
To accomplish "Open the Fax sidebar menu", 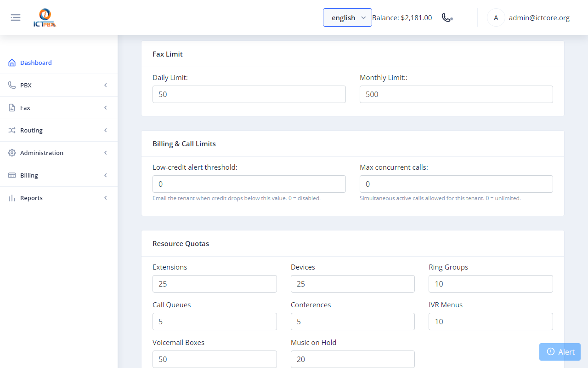I will pyautogui.click(x=59, y=108).
